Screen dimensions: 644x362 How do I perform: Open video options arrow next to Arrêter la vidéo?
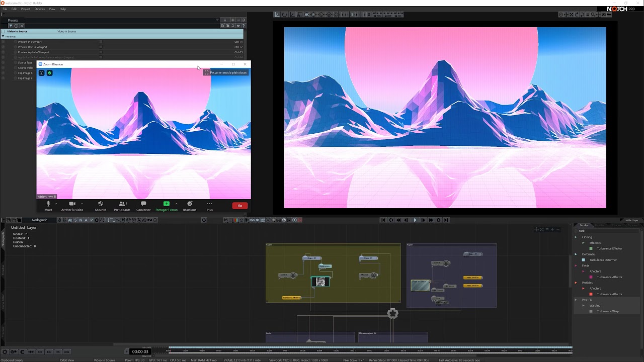click(82, 204)
